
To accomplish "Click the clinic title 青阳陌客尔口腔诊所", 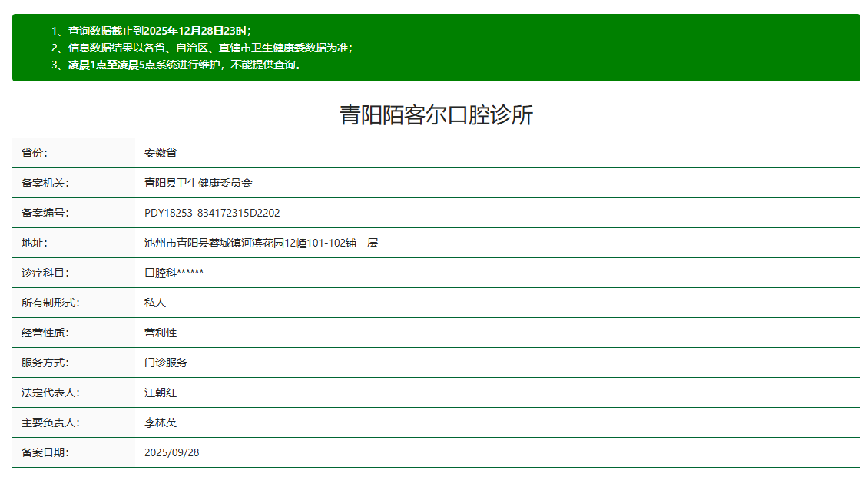I will coord(434,114).
